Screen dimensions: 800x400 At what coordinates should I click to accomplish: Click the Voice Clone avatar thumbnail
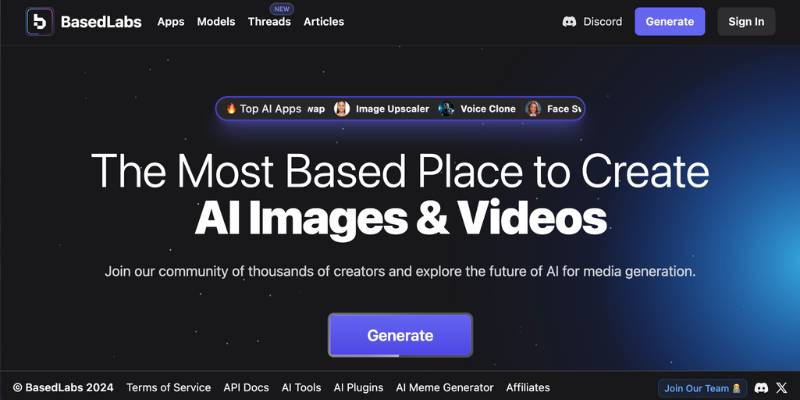pyautogui.click(x=446, y=109)
